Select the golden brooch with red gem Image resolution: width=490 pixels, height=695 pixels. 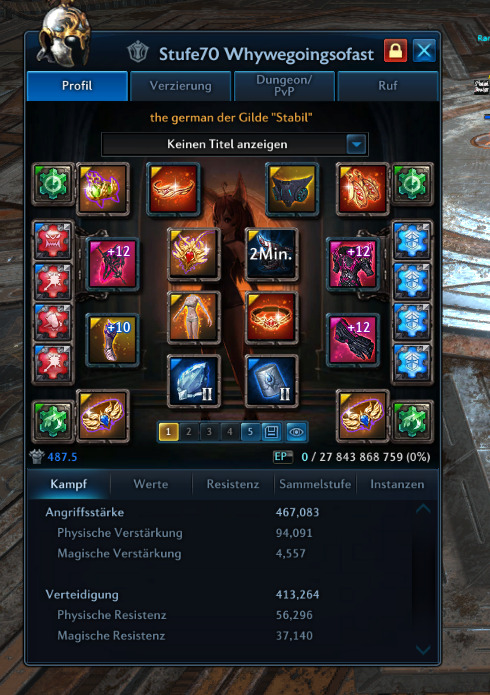[x=194, y=254]
